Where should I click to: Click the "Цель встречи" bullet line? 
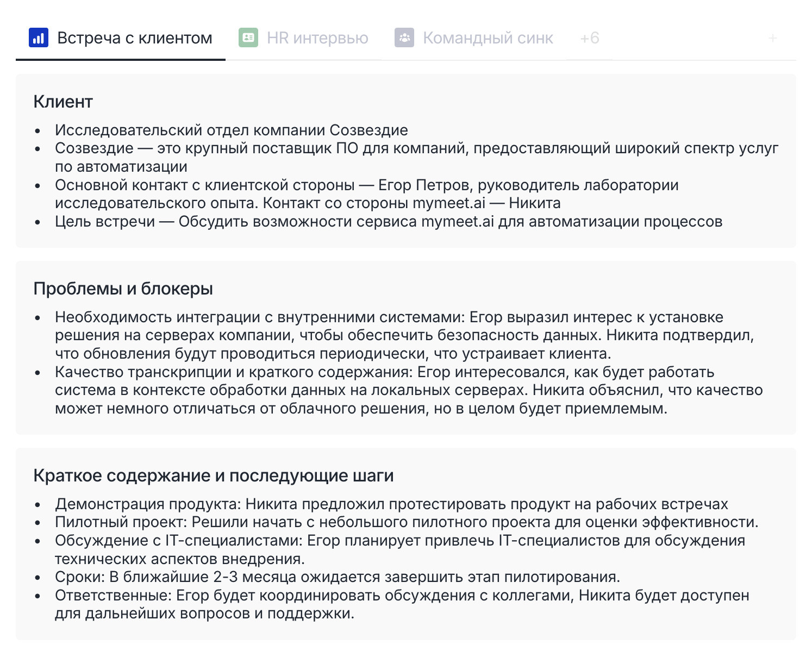coord(388,222)
